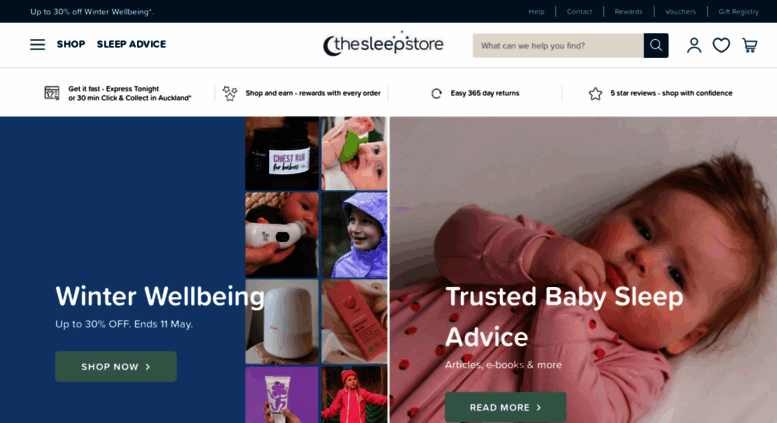This screenshot has height=423, width=777.
Task: Click the 5 star reviews star icon
Action: pyautogui.click(x=595, y=93)
